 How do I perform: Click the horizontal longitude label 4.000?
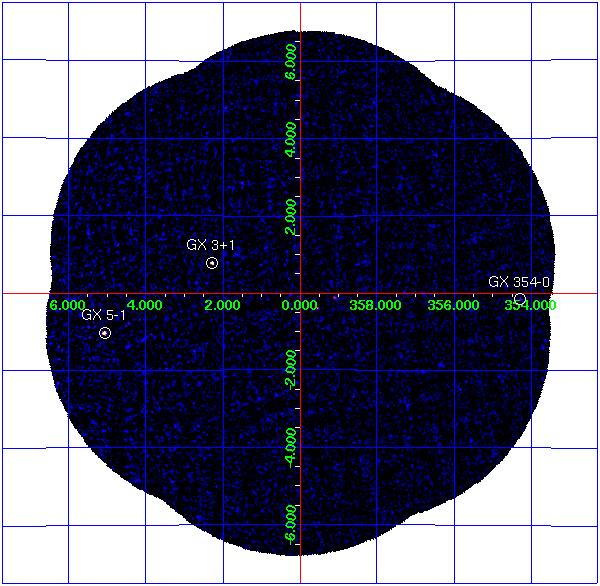(144, 305)
